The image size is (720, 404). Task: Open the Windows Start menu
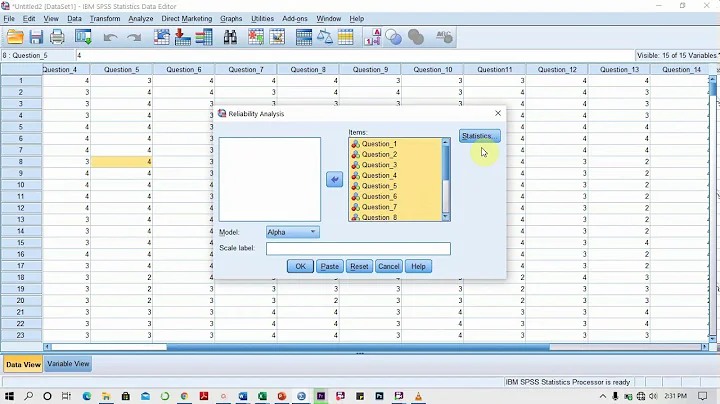9,396
